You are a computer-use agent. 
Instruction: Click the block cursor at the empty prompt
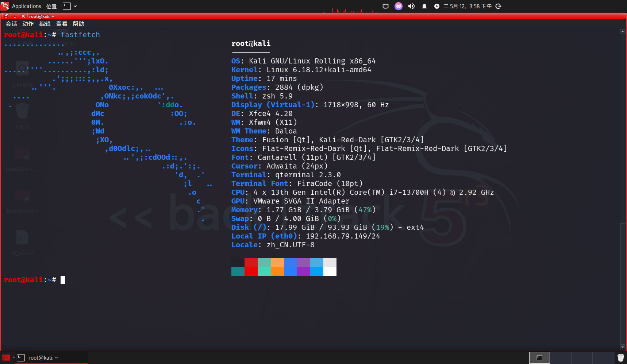[x=63, y=280]
